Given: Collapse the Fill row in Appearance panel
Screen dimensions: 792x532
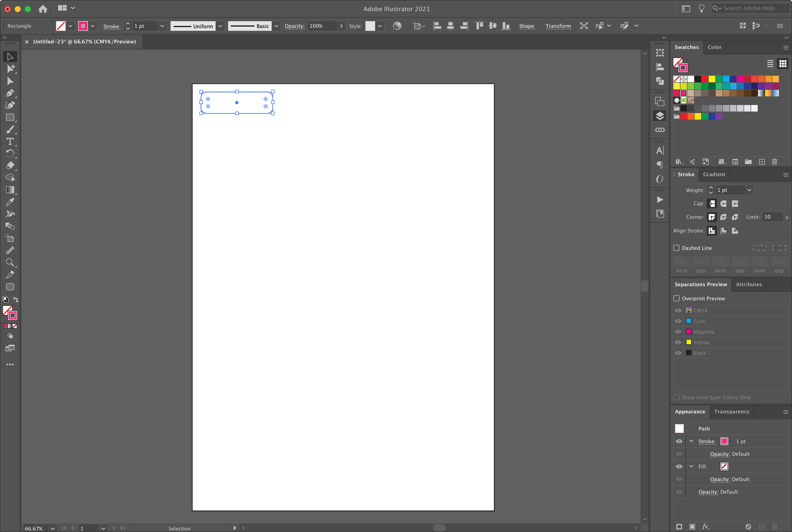Looking at the screenshot, I should coord(691,466).
